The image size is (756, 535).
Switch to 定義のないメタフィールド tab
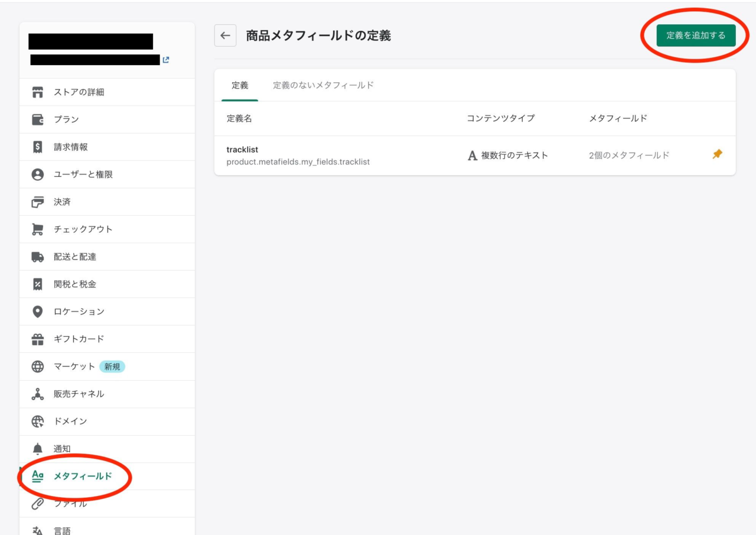coord(323,85)
